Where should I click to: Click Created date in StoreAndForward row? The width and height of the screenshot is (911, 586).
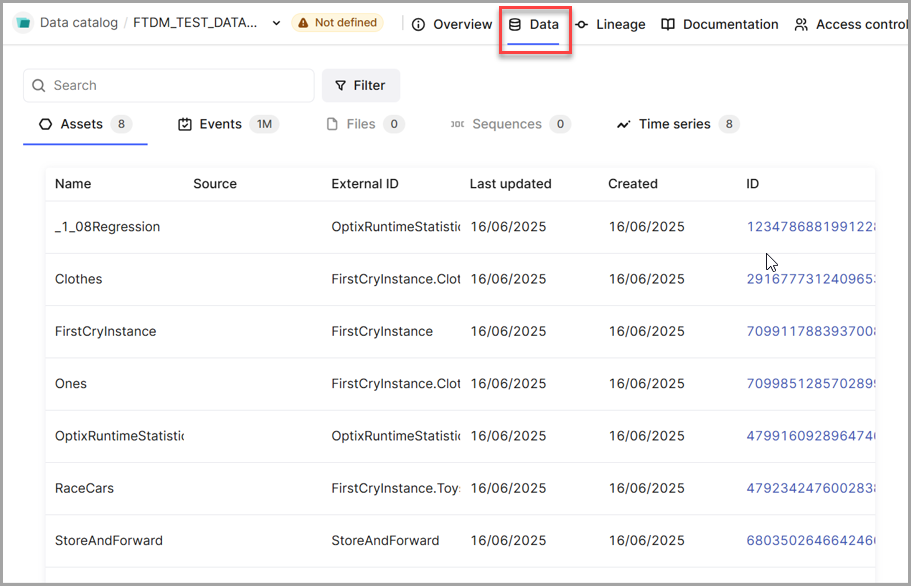tap(647, 540)
